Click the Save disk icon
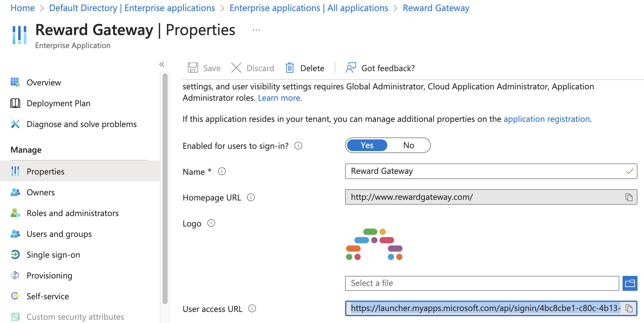This screenshot has width=644, height=323. pyautogui.click(x=193, y=68)
